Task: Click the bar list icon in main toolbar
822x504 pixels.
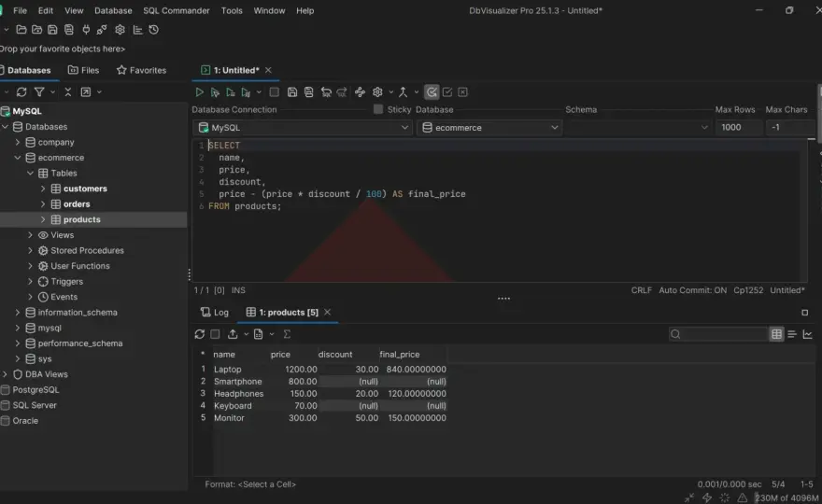Action: 138,30
